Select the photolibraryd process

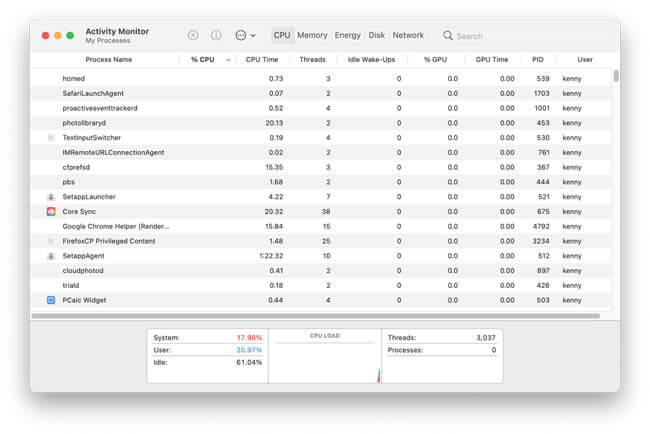[x=84, y=123]
